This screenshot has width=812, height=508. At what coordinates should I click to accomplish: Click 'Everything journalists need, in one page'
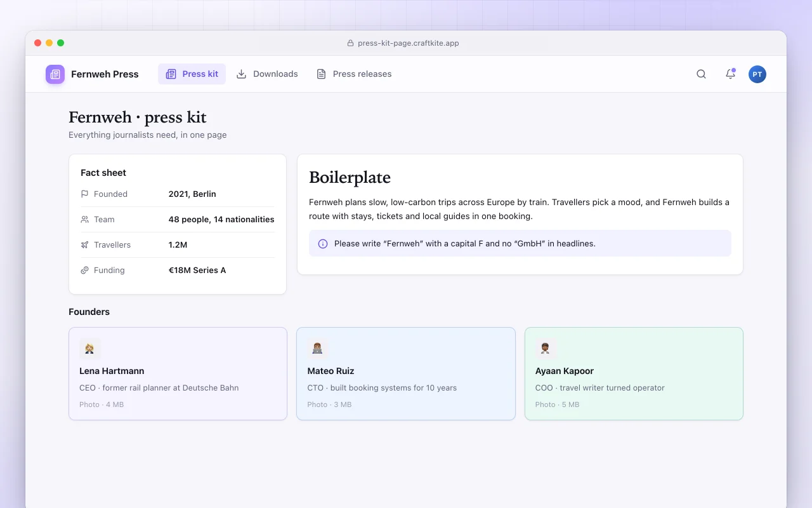pyautogui.click(x=148, y=135)
